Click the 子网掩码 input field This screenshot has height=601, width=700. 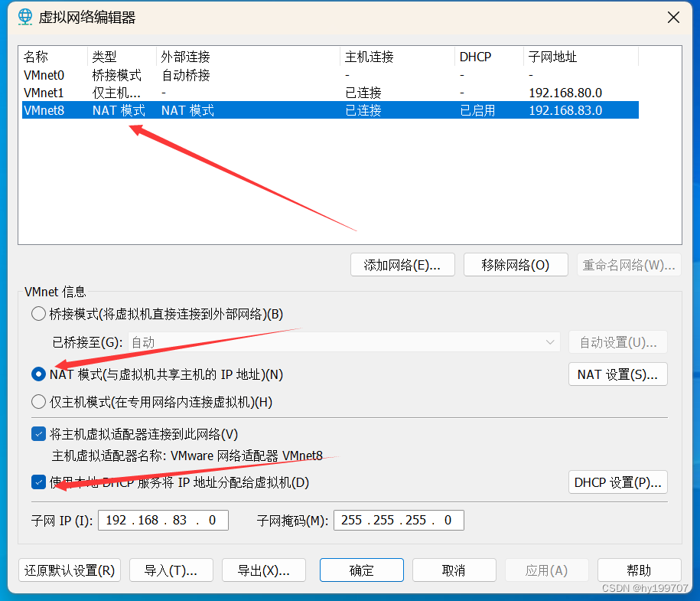tap(399, 520)
